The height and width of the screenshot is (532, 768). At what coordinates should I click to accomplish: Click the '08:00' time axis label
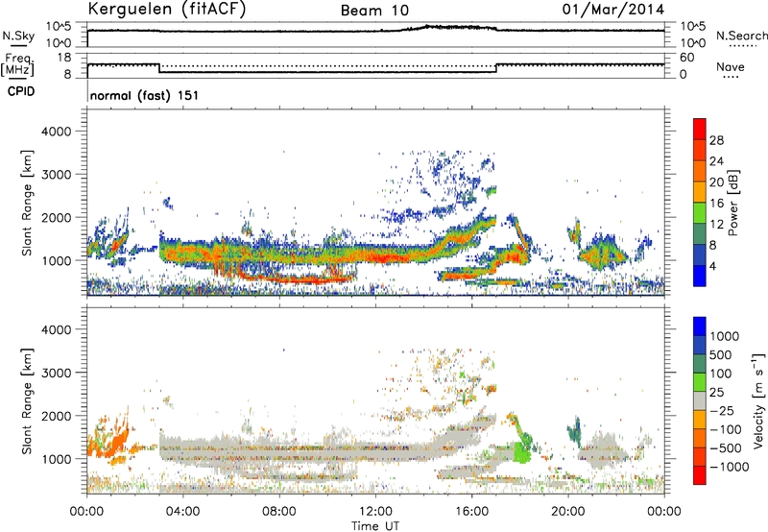point(279,512)
